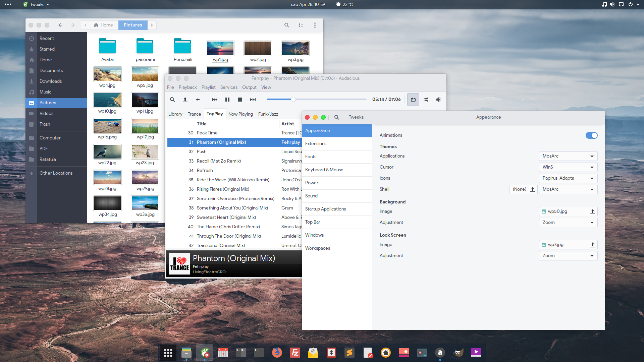Toggle the Animations switch in Tweaks
Viewport: 644px width, 362px height.
(591, 135)
